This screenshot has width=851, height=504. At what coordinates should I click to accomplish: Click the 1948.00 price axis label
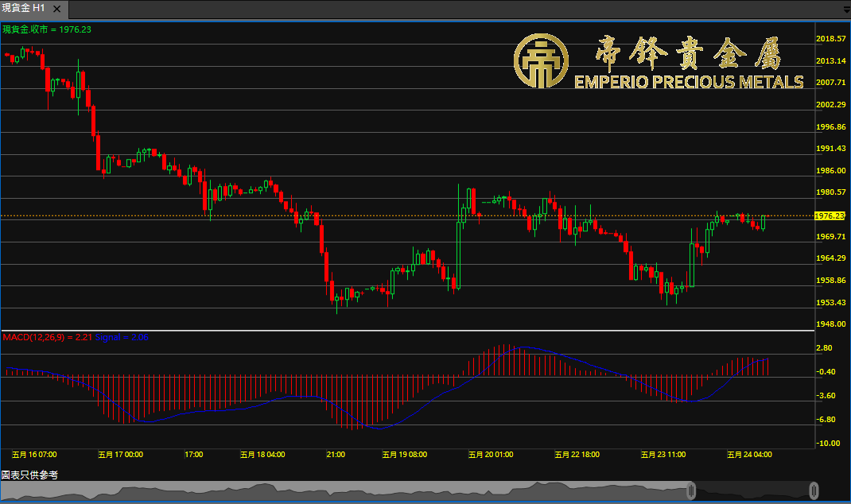point(830,324)
